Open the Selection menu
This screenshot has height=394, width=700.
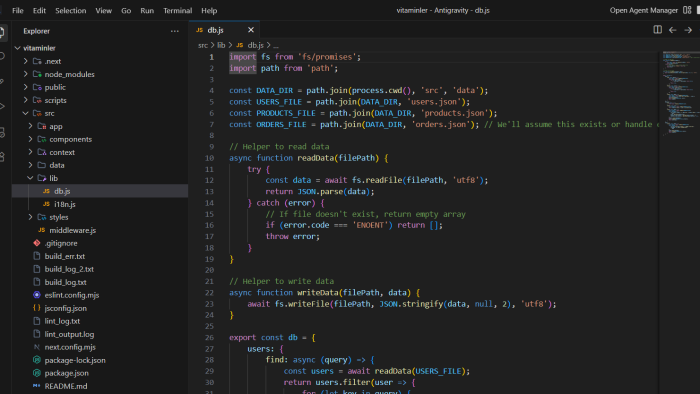[x=71, y=10]
